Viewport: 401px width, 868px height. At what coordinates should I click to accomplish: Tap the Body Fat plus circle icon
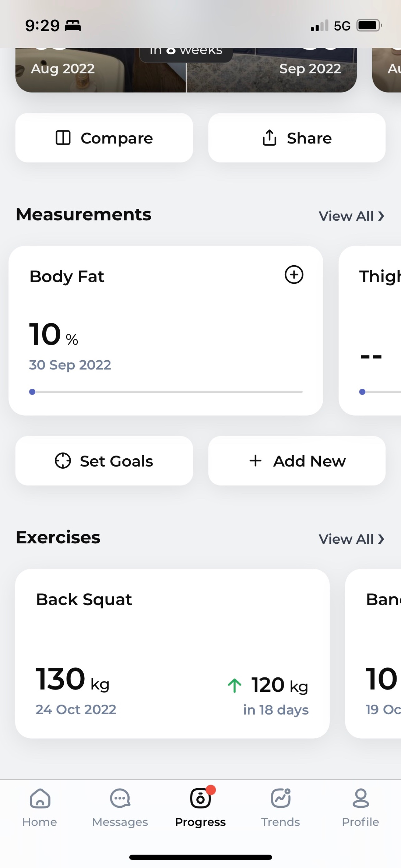pos(294,275)
